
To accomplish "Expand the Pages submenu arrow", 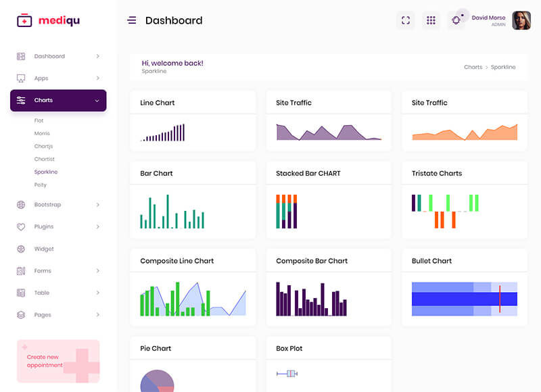I will (97, 315).
